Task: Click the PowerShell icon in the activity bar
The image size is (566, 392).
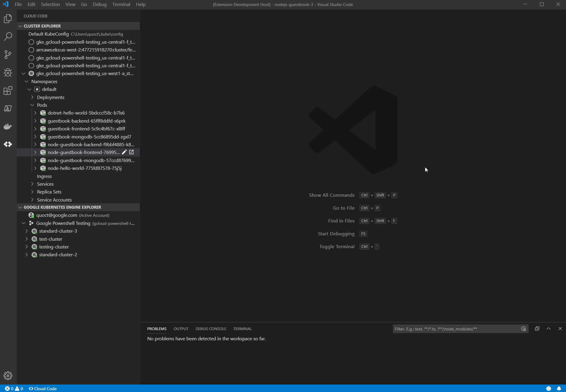Action: (8, 109)
